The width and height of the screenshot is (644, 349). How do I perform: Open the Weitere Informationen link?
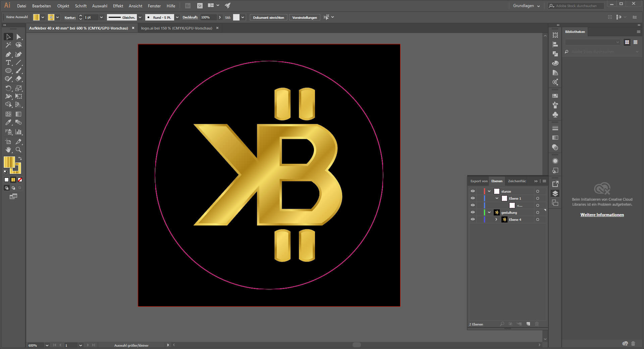point(602,215)
